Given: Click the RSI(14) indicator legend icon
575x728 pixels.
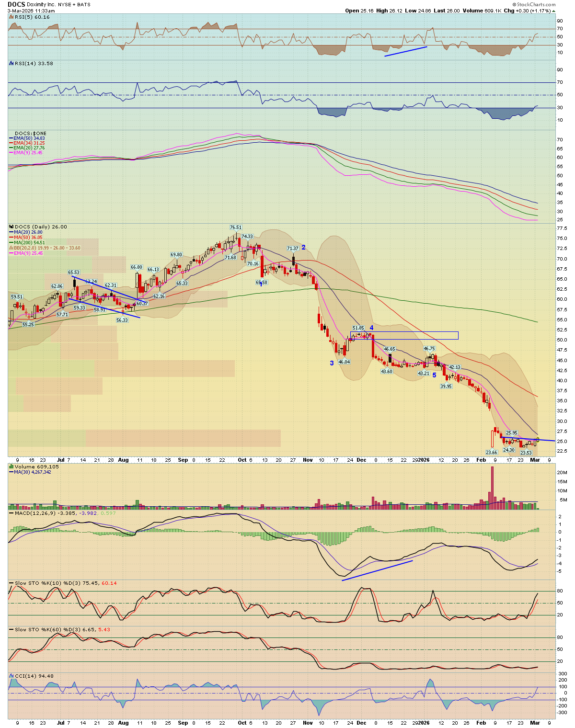Looking at the screenshot, I should (x=11, y=63).
